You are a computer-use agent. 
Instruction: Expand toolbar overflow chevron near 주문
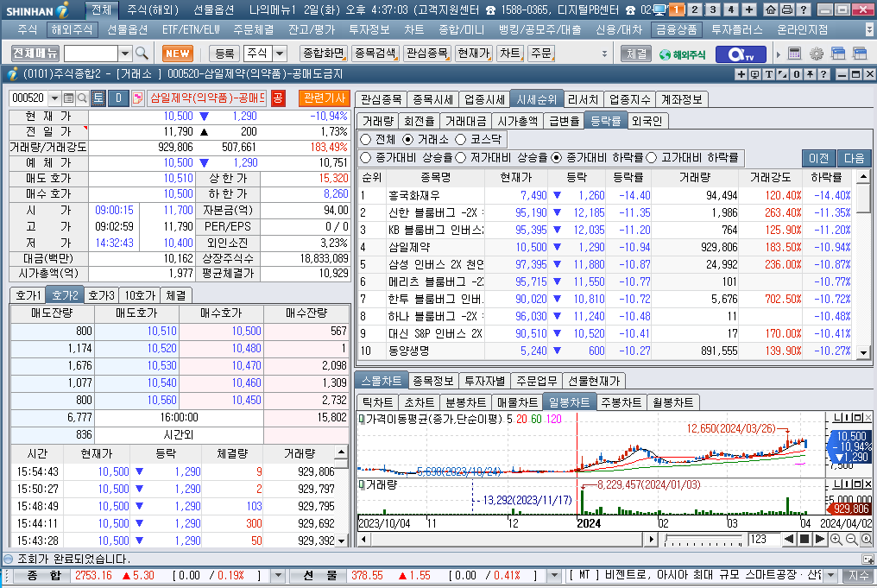pos(604,54)
